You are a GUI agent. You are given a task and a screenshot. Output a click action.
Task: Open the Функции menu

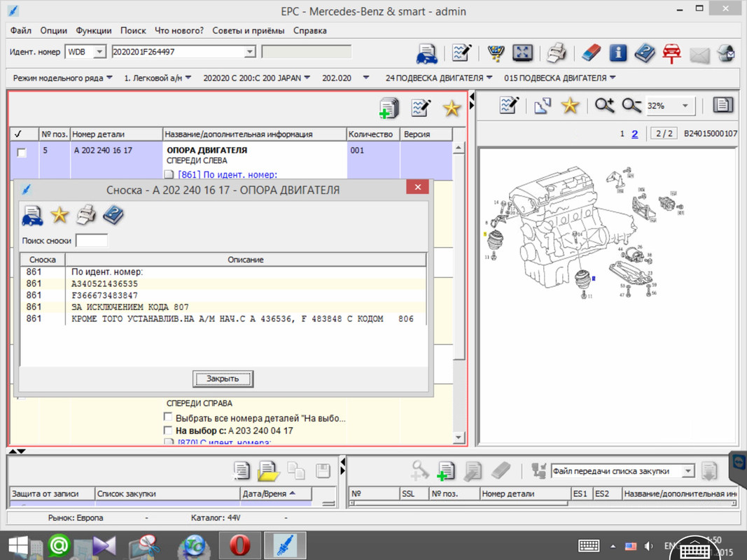click(x=94, y=31)
